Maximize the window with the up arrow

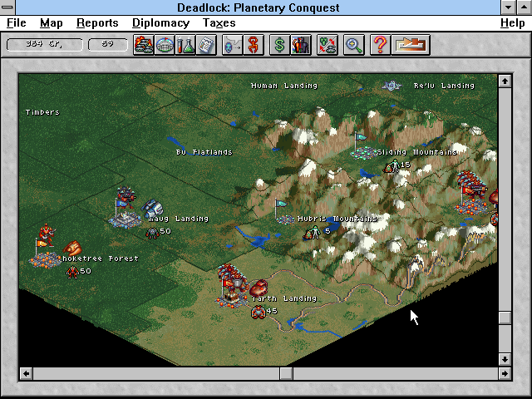524,7
